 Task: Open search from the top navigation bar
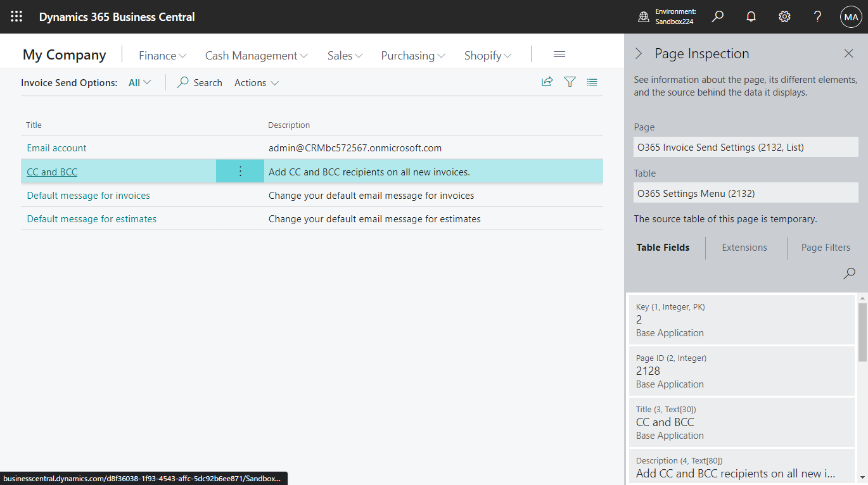point(717,16)
